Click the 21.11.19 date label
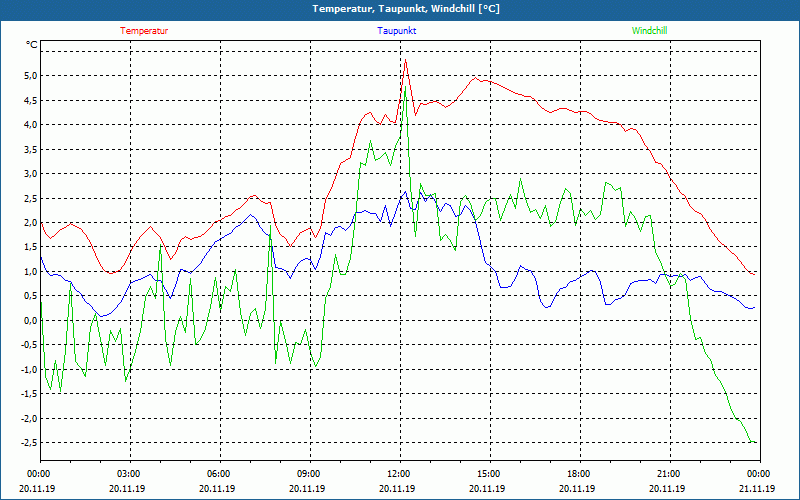The image size is (800, 500). coord(757,488)
